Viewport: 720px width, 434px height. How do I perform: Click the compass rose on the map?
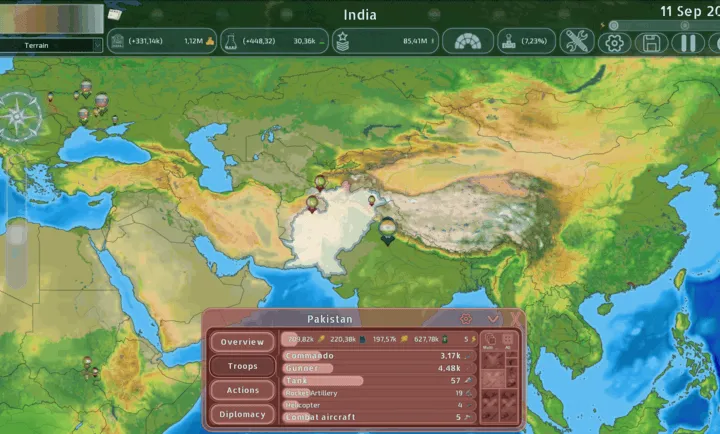18,116
